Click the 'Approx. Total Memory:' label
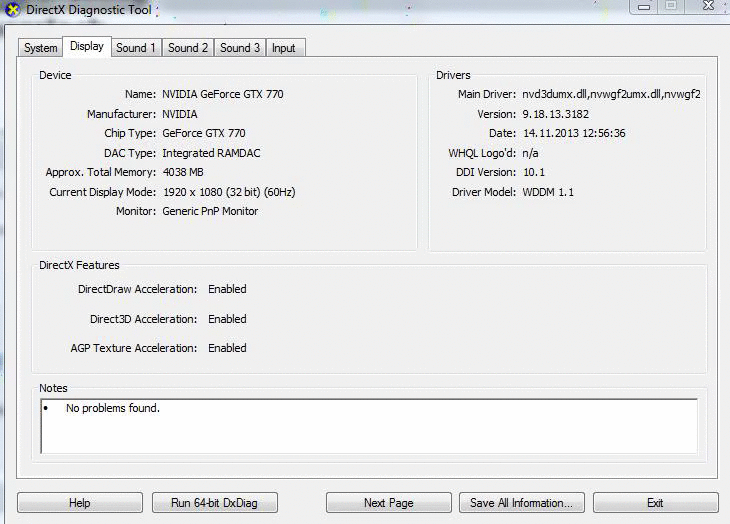 point(101,172)
